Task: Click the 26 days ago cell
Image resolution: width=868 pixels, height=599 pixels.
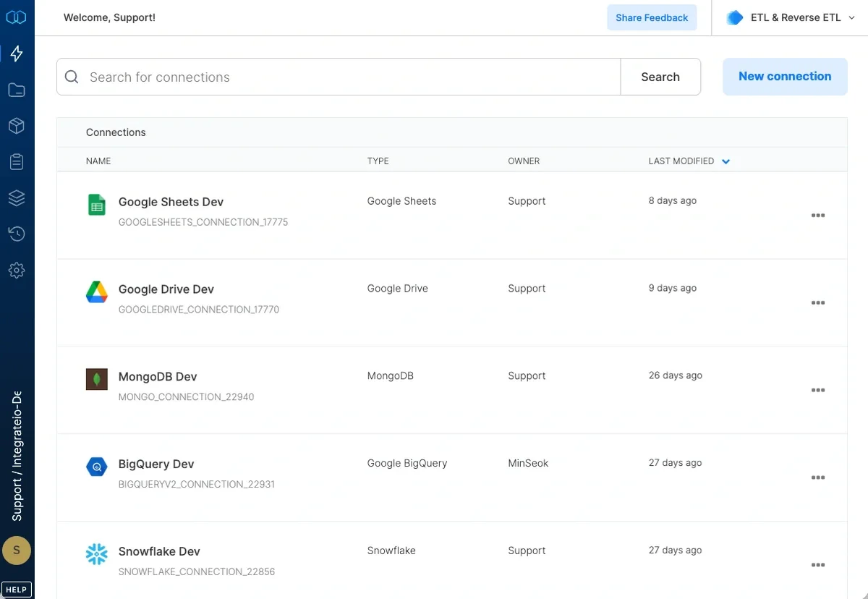Action: (x=676, y=375)
